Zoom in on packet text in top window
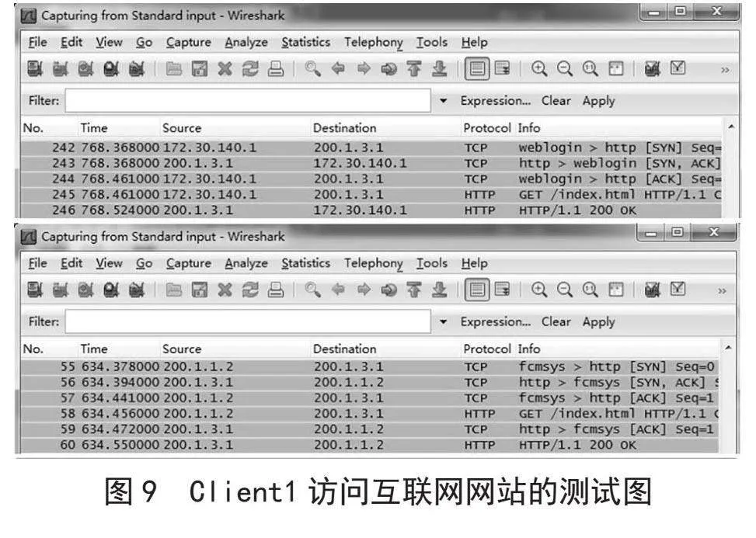The image size is (756, 538). click(539, 69)
